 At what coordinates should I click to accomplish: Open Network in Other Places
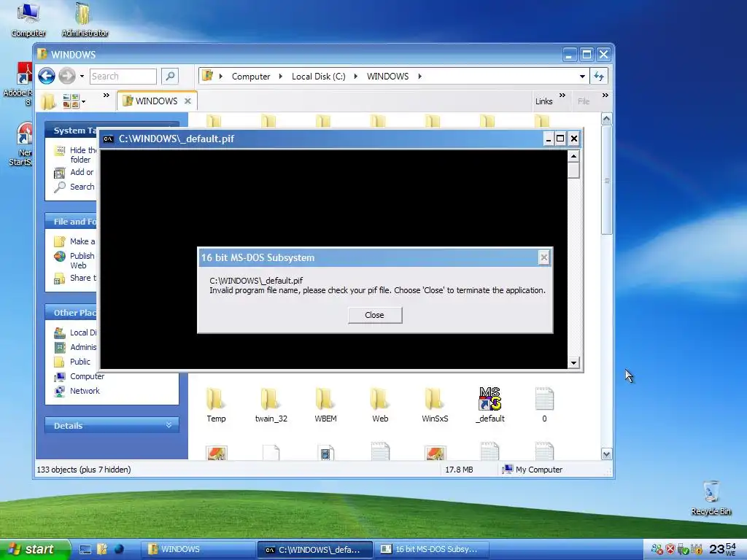pos(77,391)
